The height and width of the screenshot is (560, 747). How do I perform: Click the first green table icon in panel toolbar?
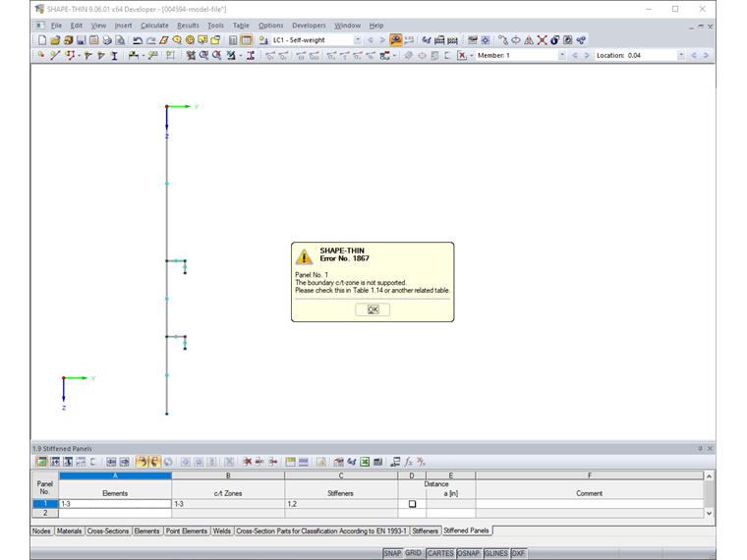pos(42,462)
